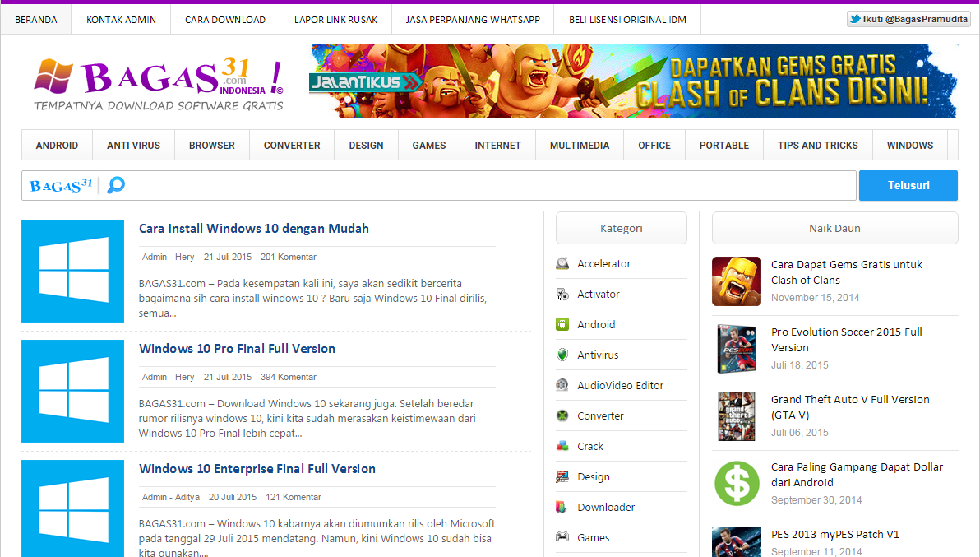
Task: Open article Cara Install Windows 10 dengan Mudah
Action: click(254, 228)
